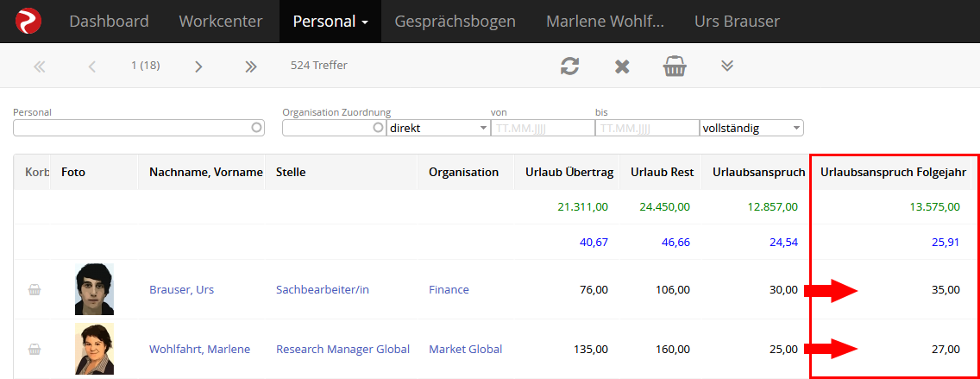Click the total value 13.575,00
Image resolution: width=980 pixels, height=379 pixels.
(x=934, y=207)
